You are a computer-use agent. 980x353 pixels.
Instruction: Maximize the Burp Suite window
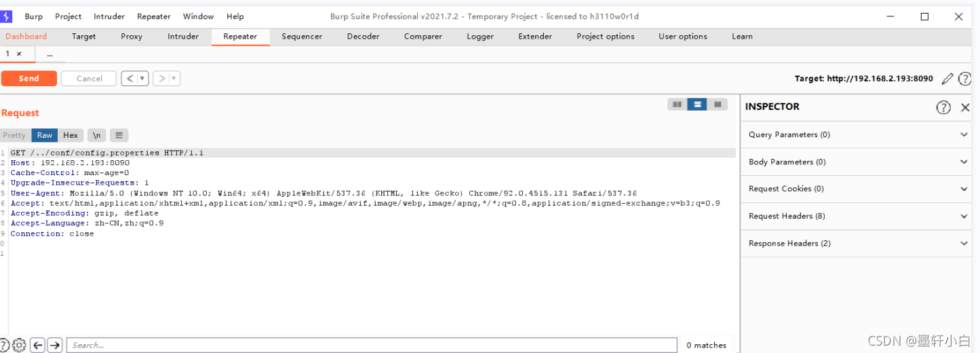[924, 16]
